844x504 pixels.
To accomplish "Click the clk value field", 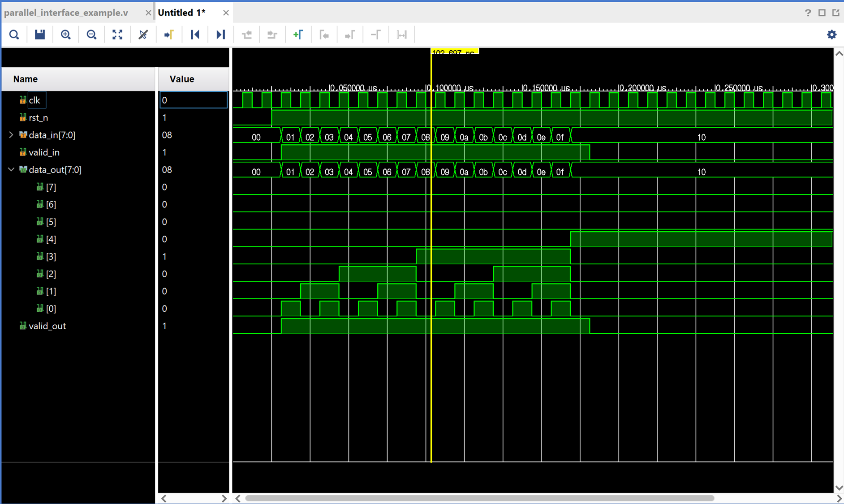I will coord(193,100).
